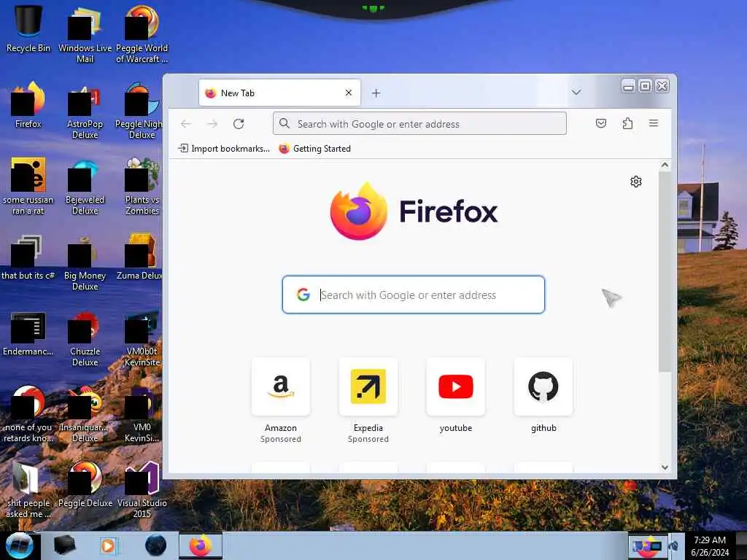The width and height of the screenshot is (747, 560).
Task: Open the Windows Start orb
Action: click(20, 545)
